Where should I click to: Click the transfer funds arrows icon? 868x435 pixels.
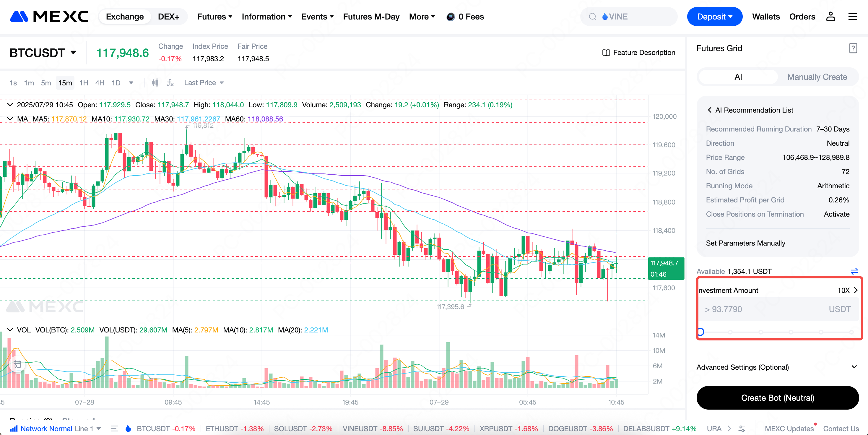pyautogui.click(x=854, y=271)
